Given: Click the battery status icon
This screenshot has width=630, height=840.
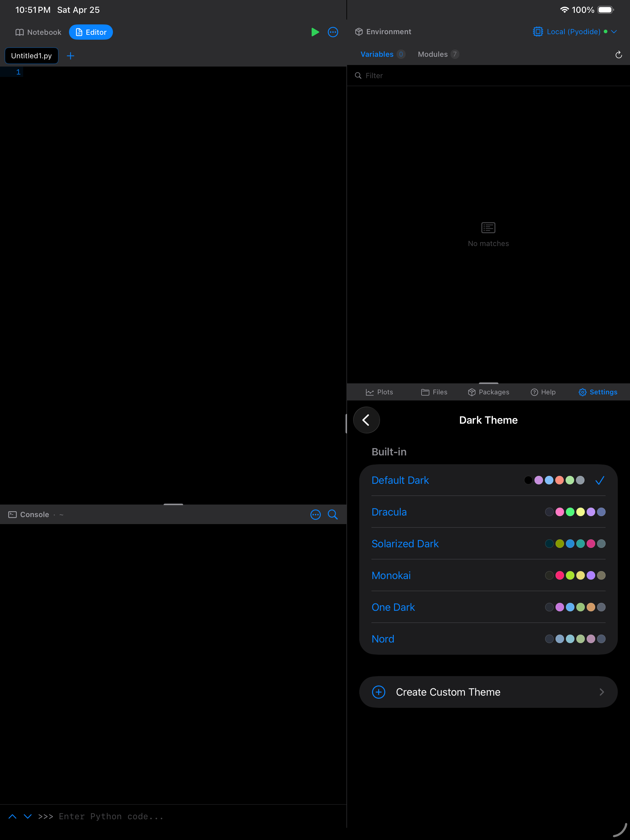Looking at the screenshot, I should [x=606, y=10].
